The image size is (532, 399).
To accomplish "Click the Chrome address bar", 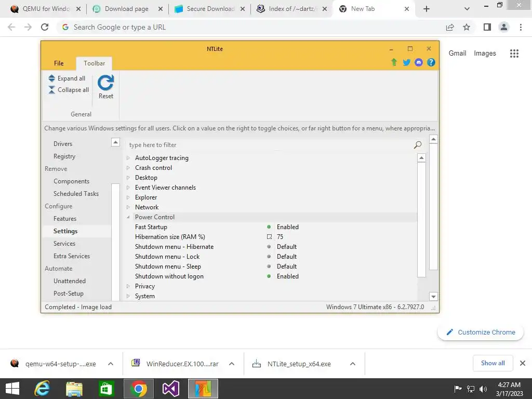I will [251, 27].
